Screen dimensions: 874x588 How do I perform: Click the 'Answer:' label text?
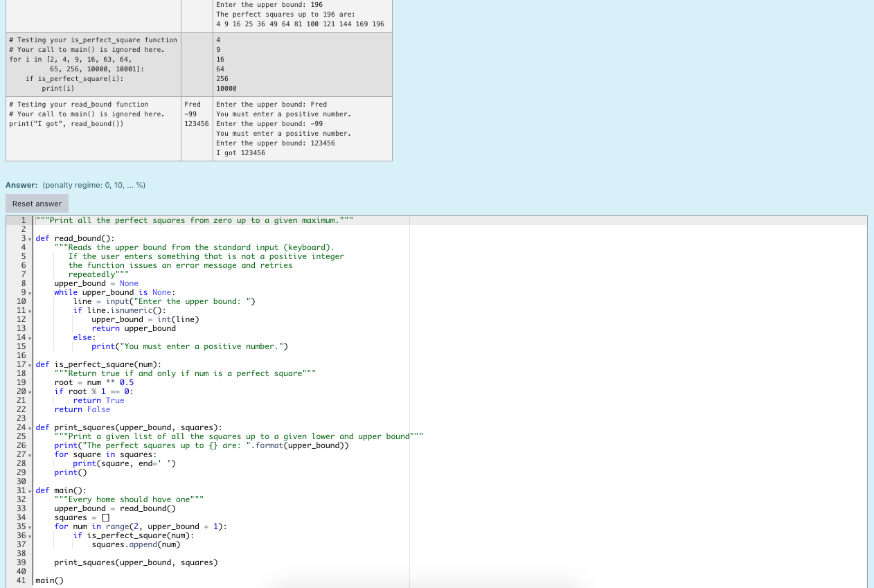[x=22, y=185]
